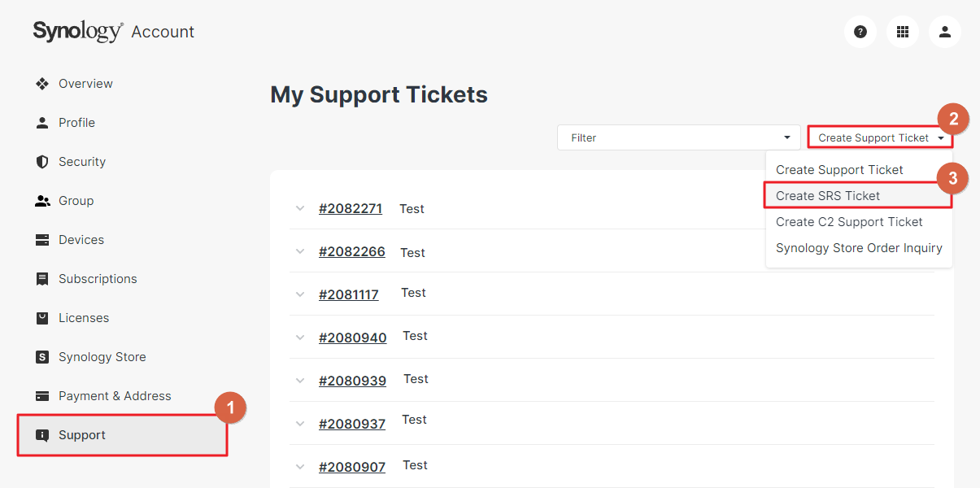Open the apps grid icon
Viewport: 980px width, 488px height.
[903, 32]
